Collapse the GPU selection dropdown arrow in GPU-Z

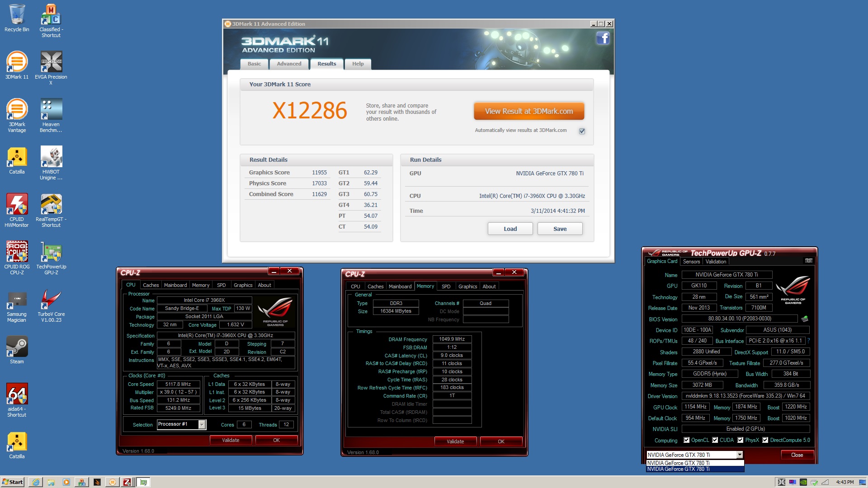pos(740,455)
